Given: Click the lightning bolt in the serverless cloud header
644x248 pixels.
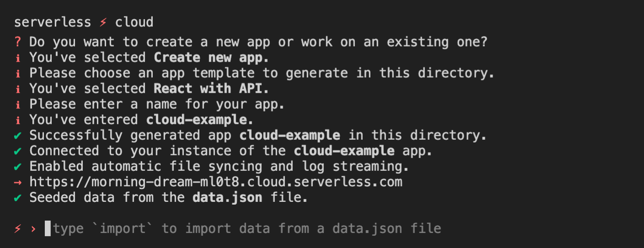Looking at the screenshot, I should pyautogui.click(x=103, y=22).
